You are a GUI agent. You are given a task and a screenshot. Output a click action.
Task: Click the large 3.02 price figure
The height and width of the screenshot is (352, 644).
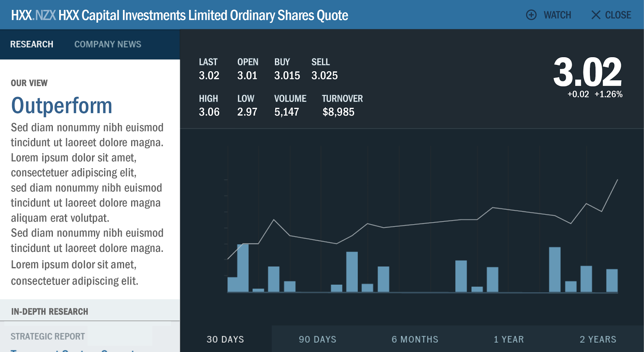click(x=587, y=72)
